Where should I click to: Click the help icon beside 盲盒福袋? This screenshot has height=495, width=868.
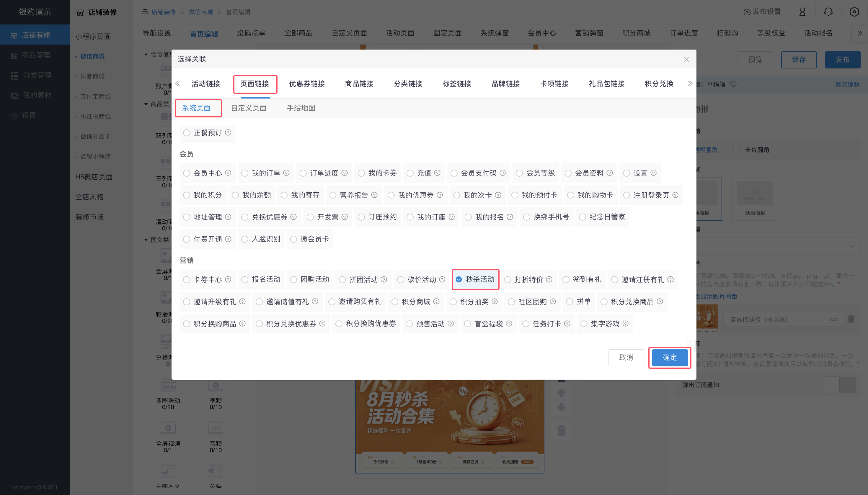coord(509,324)
